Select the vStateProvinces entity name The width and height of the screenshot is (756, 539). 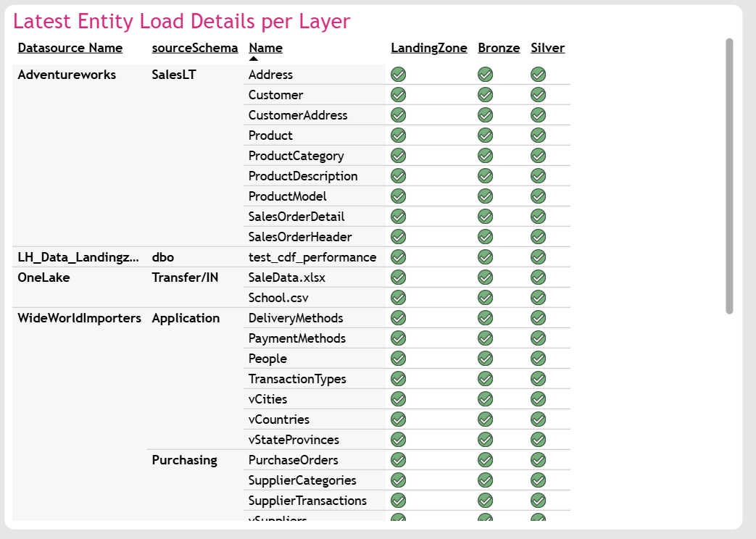[x=294, y=440]
